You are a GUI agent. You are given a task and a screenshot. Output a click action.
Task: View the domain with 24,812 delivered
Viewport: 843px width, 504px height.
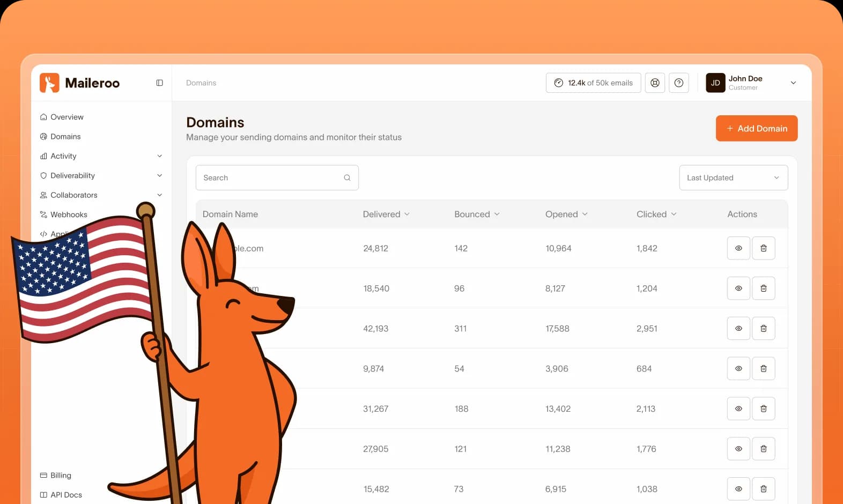[738, 248]
